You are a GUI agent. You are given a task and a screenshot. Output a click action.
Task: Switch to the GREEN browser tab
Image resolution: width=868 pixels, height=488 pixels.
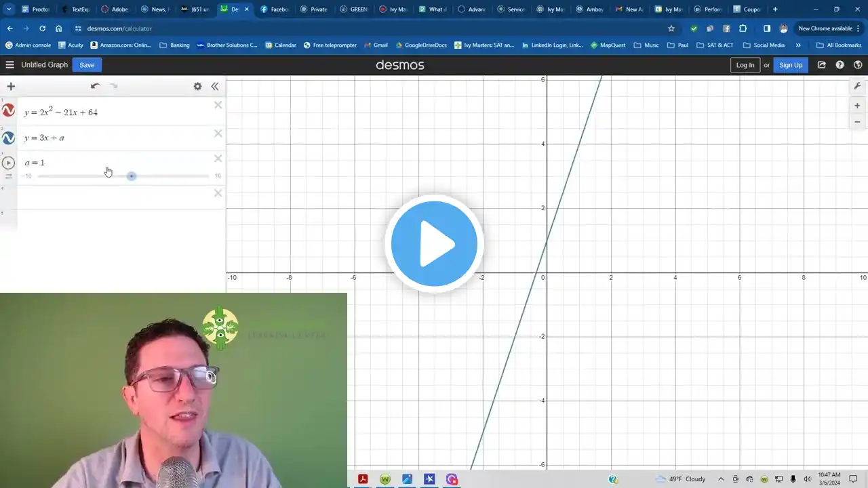(353, 9)
